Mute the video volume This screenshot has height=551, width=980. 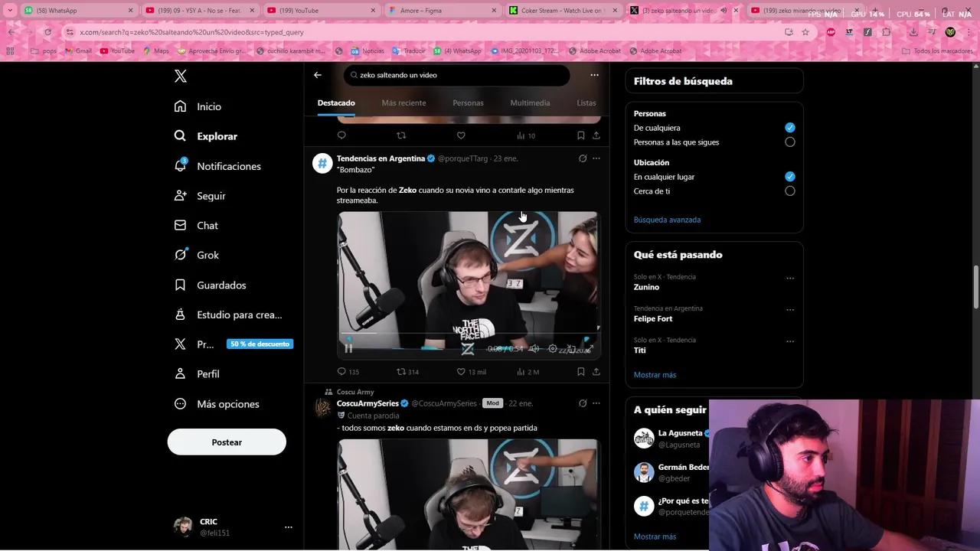pos(534,349)
